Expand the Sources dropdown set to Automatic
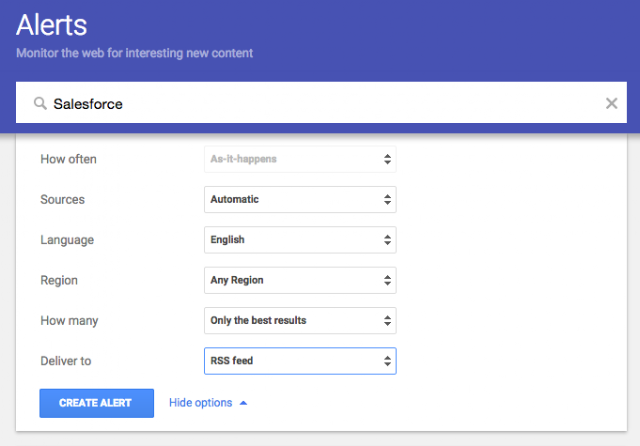 (x=300, y=199)
